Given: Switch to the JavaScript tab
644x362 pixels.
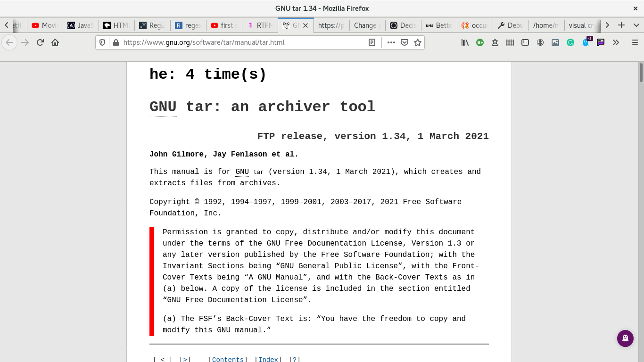Looking at the screenshot, I should pos(80,25).
